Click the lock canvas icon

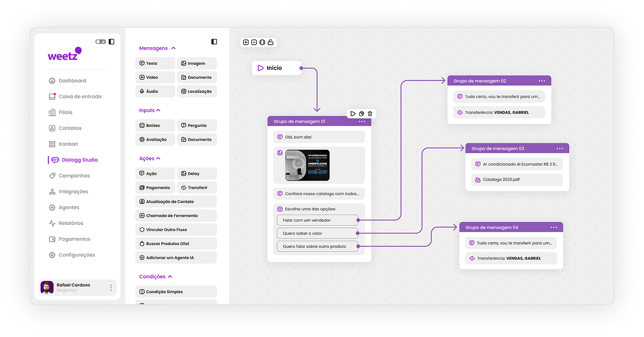pos(271,42)
